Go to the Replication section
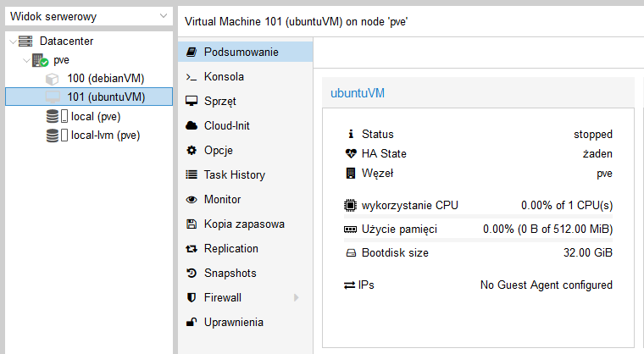Image resolution: width=644 pixels, height=354 pixels. point(230,248)
